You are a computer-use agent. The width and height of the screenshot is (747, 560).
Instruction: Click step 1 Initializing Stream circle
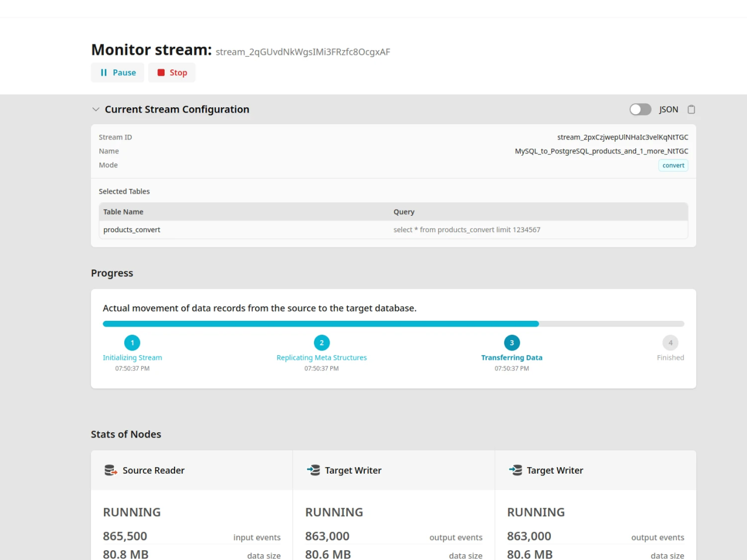pos(132,343)
